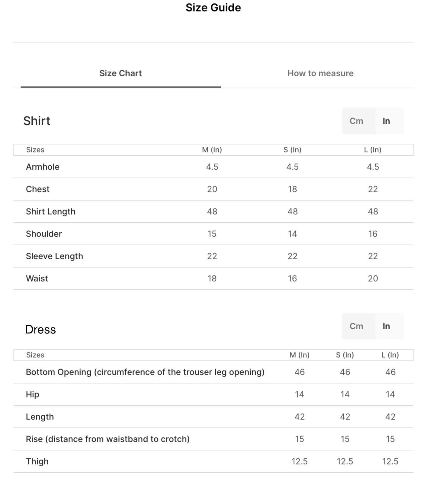427x504 pixels.
Task: Select the Chest row in Shirt table
Action: (213, 189)
